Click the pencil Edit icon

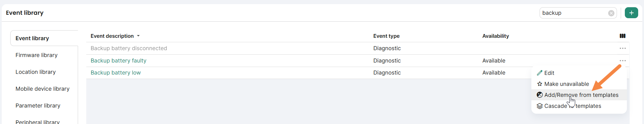tap(540, 73)
